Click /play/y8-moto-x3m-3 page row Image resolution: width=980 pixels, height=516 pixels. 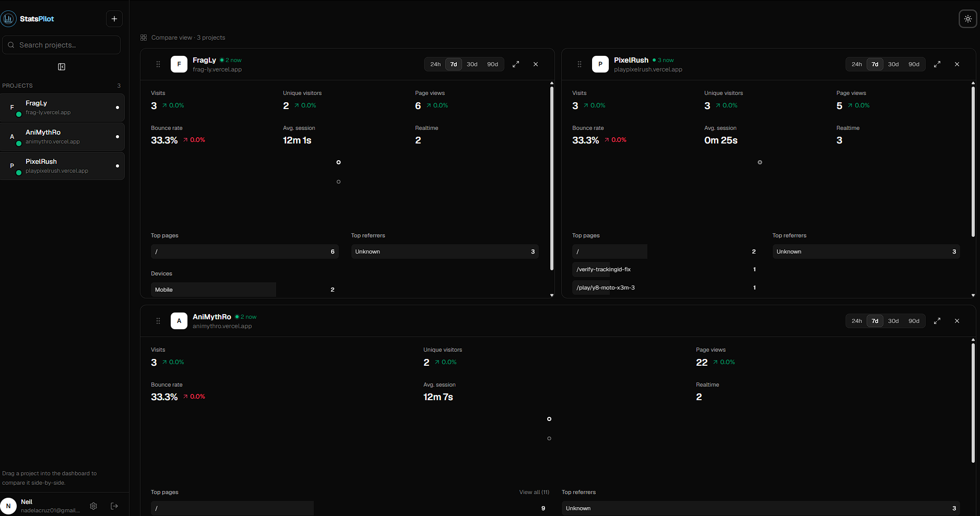point(666,287)
